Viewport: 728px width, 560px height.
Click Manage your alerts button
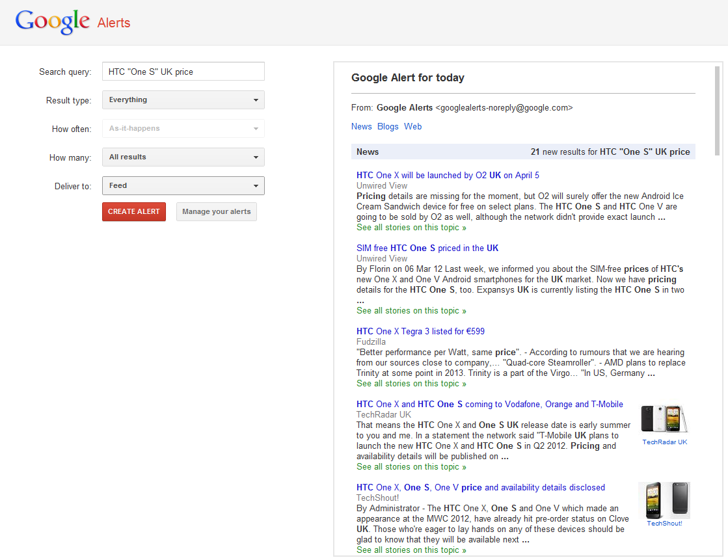(217, 212)
